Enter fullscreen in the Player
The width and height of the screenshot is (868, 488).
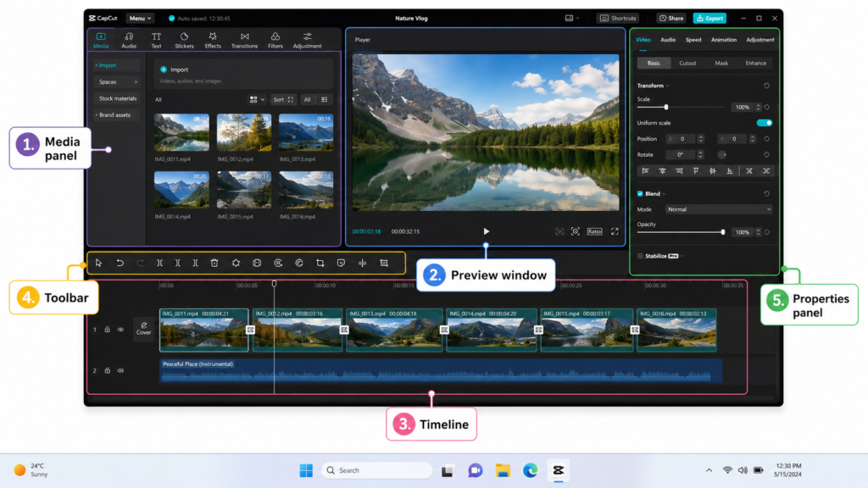[615, 231]
